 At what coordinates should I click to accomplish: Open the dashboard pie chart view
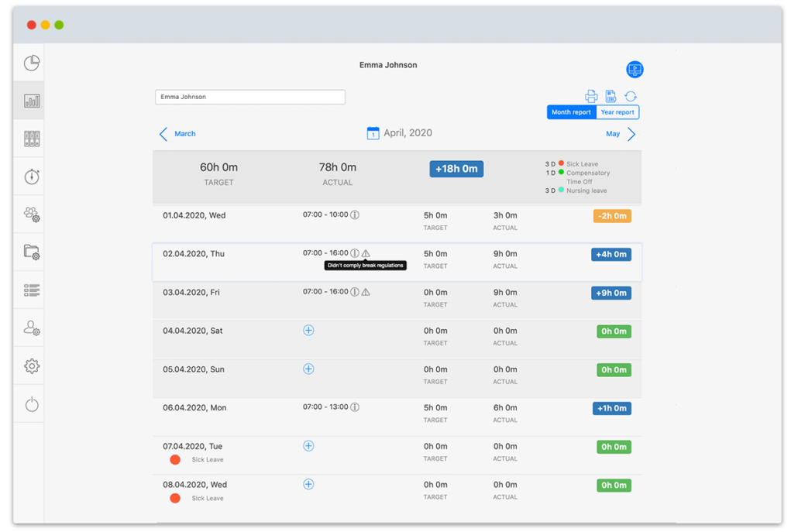click(x=31, y=63)
